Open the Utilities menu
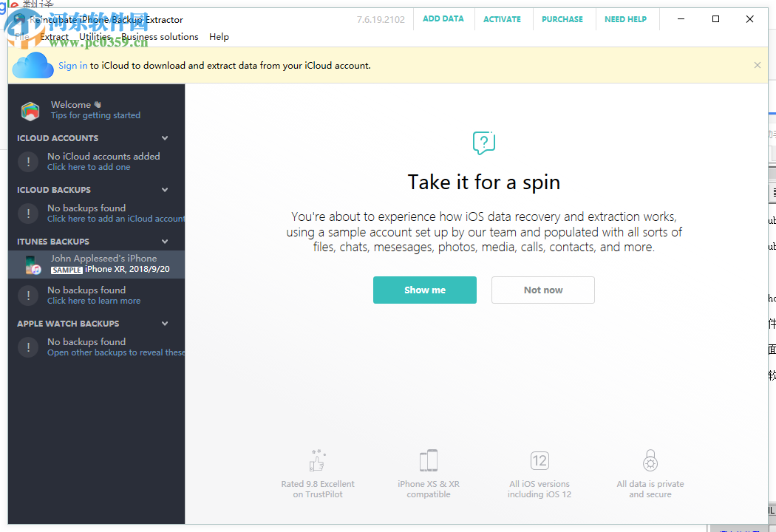Screen dimensions: 776x532 95,37
